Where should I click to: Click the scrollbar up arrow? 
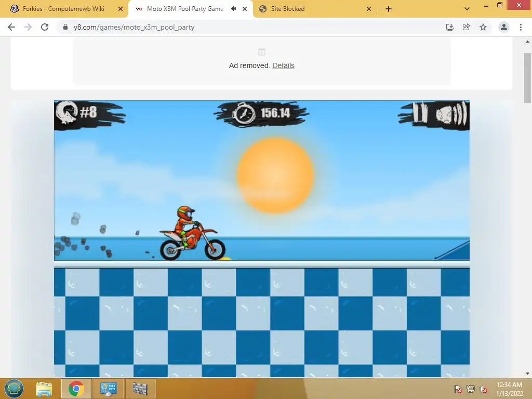click(x=527, y=42)
